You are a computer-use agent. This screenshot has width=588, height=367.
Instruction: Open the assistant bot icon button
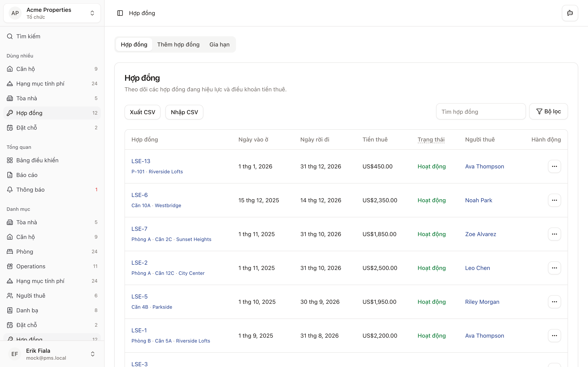570,13
